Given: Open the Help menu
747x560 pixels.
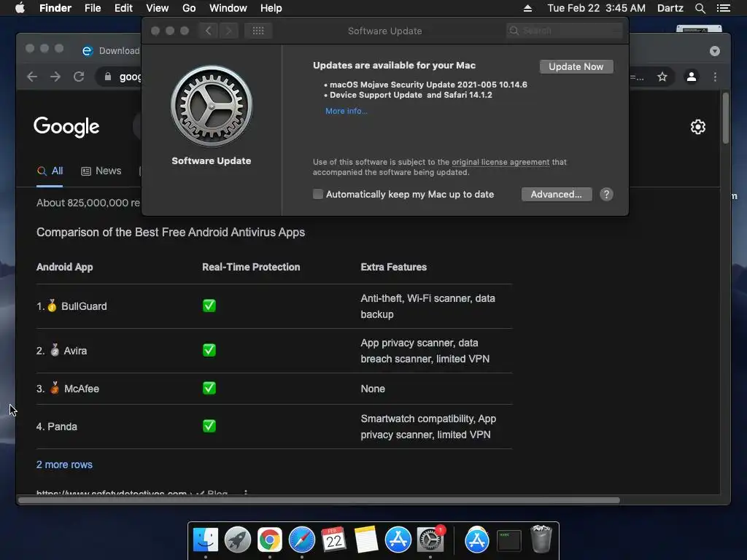Looking at the screenshot, I should [271, 8].
